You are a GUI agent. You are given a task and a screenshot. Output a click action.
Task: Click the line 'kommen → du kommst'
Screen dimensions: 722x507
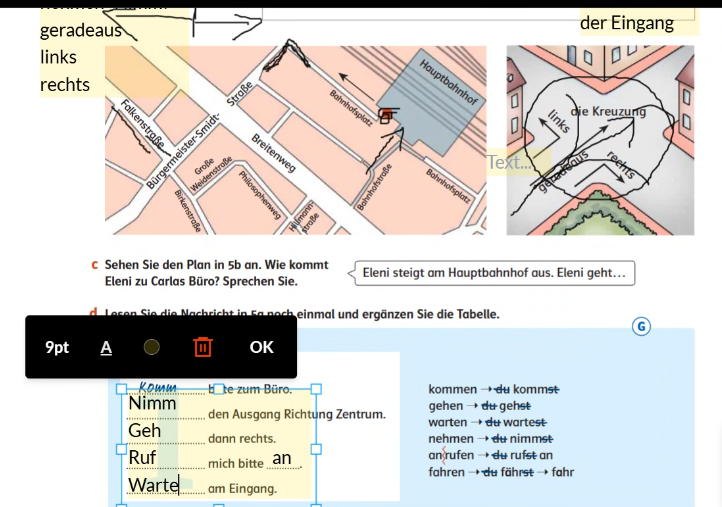494,389
